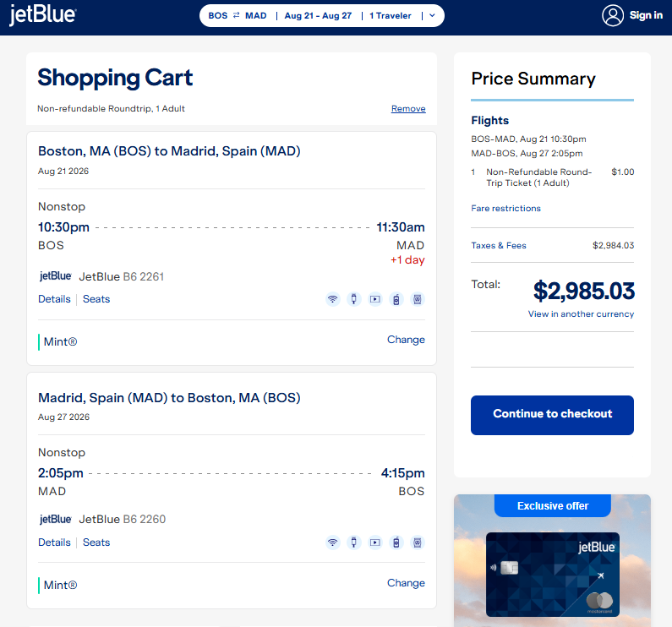Continue to checkout
672x627 pixels.
(552, 415)
